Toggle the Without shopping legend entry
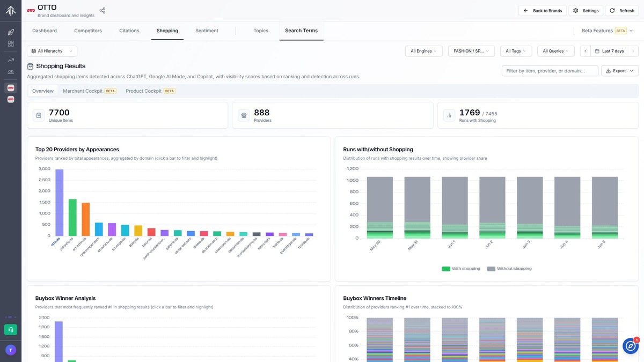 509,269
